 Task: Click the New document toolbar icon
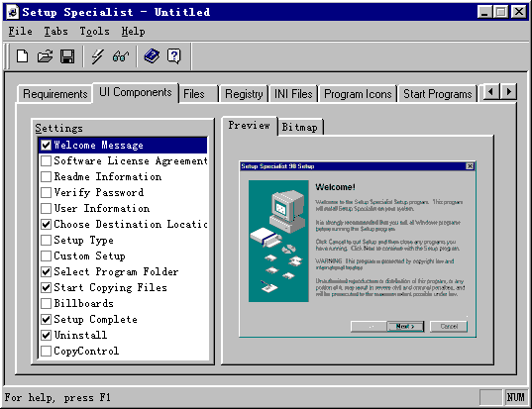click(x=23, y=56)
